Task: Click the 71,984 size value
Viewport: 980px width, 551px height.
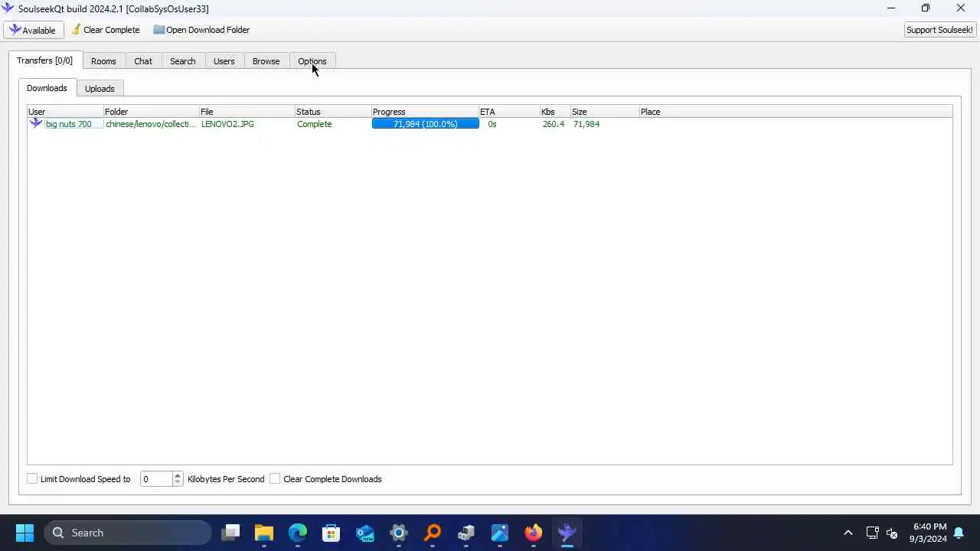Action: pyautogui.click(x=586, y=124)
